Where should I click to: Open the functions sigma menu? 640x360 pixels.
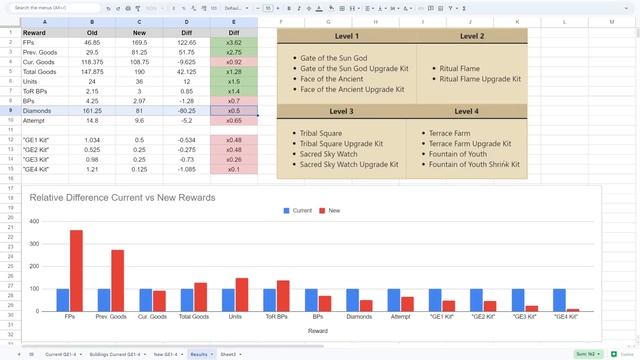click(464, 8)
